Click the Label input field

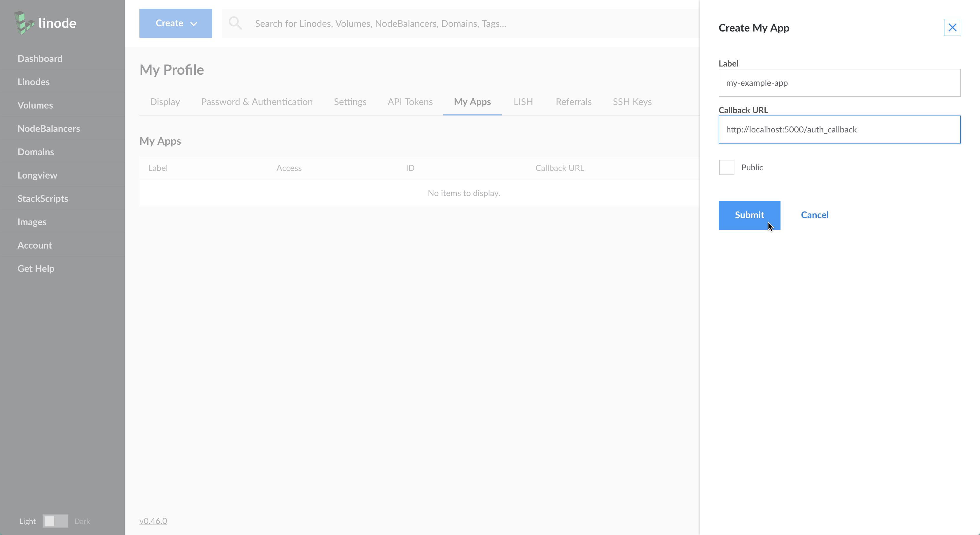click(x=840, y=82)
